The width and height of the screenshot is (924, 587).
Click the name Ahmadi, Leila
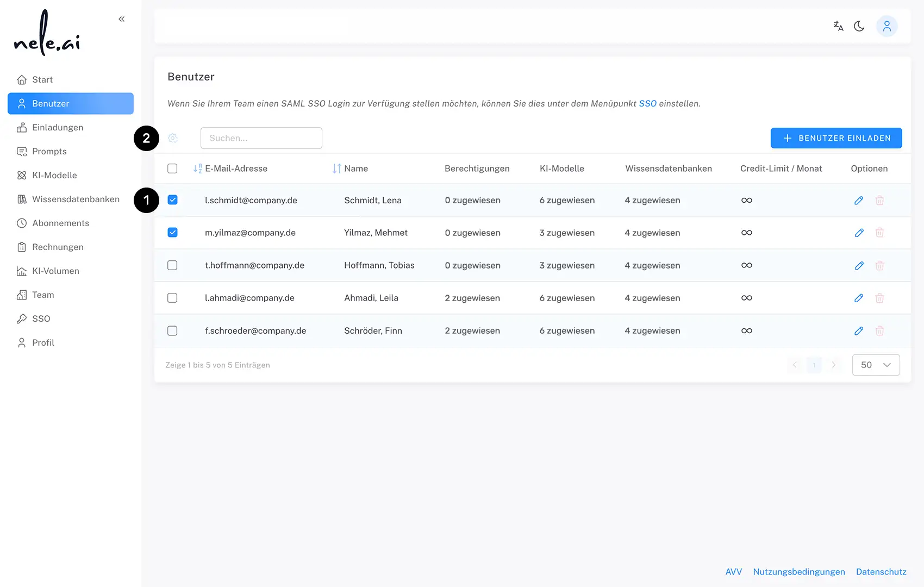click(371, 298)
